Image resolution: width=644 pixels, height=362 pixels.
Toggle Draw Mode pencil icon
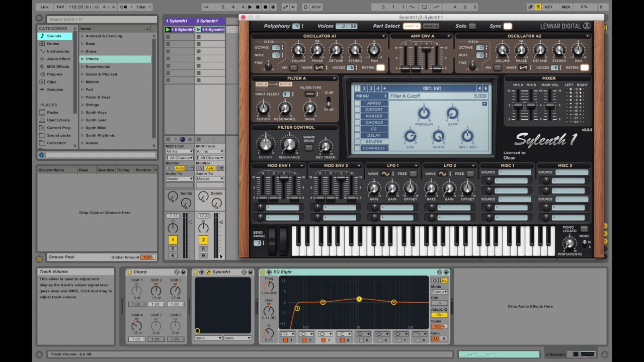(530, 7)
